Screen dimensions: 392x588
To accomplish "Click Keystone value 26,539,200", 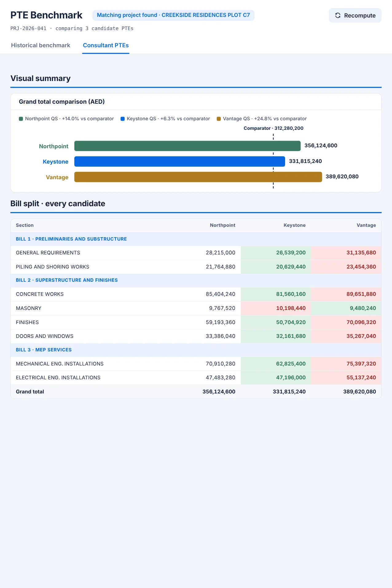I will (x=291, y=253).
